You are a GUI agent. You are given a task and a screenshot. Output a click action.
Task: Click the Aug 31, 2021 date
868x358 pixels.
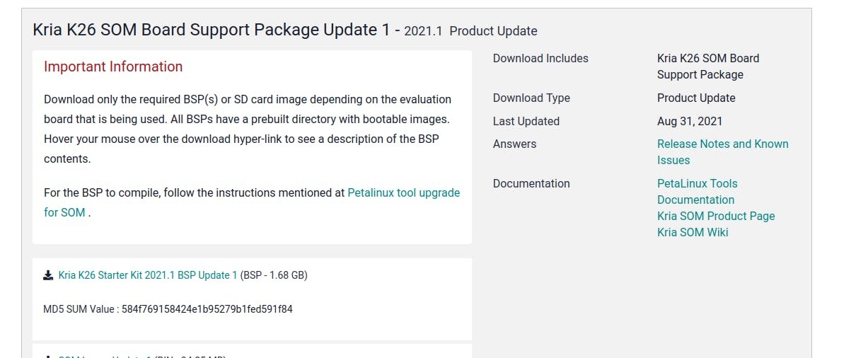click(690, 121)
